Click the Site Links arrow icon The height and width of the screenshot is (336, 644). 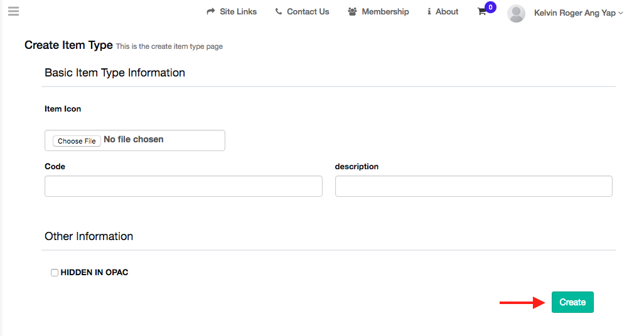211,11
